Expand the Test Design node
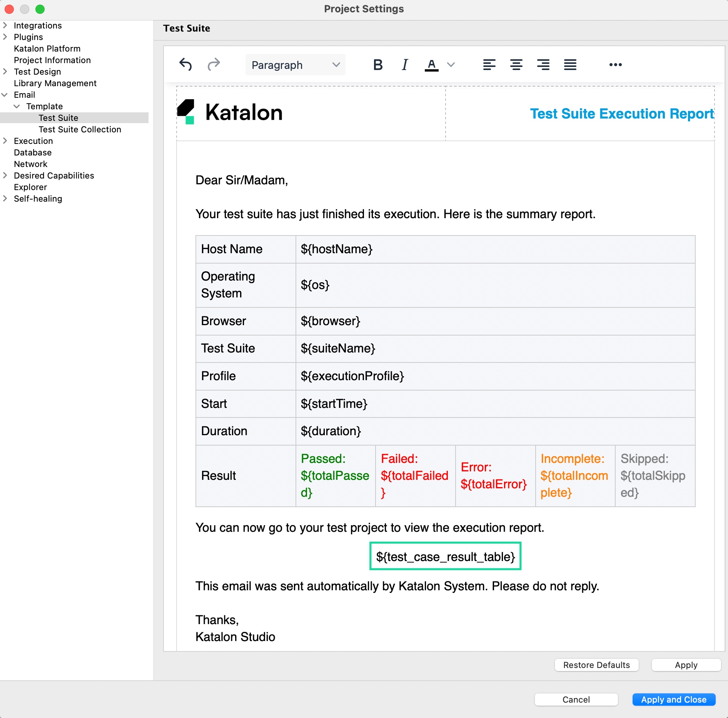This screenshot has width=728, height=718. coord(5,72)
